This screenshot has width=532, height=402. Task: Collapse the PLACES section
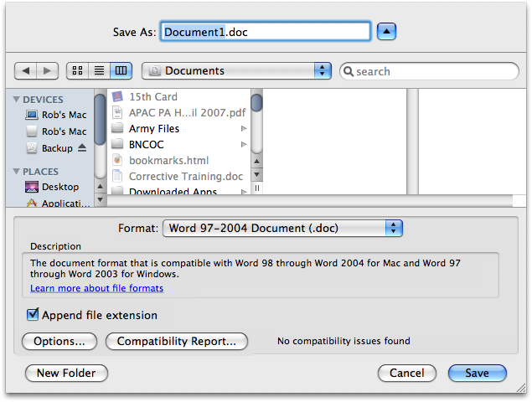(16, 172)
